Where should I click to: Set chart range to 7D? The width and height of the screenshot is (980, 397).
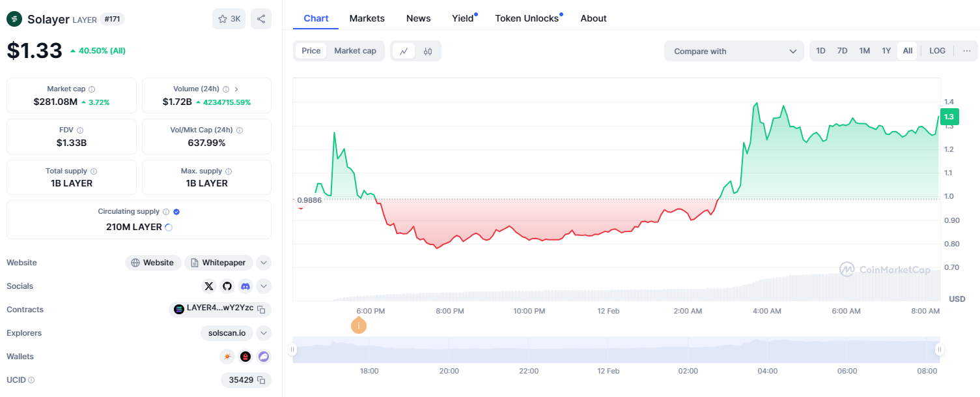click(842, 51)
